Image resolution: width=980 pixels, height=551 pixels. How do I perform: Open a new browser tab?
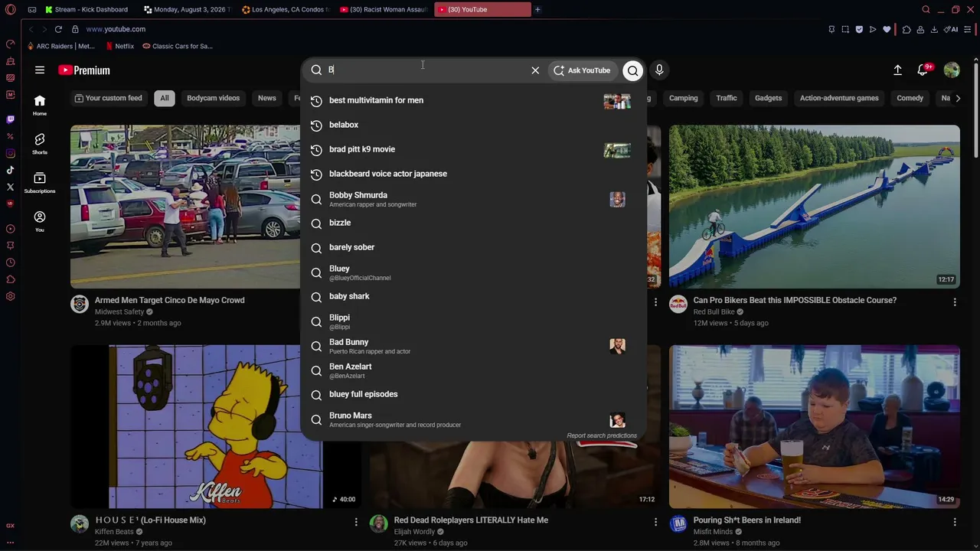click(537, 9)
